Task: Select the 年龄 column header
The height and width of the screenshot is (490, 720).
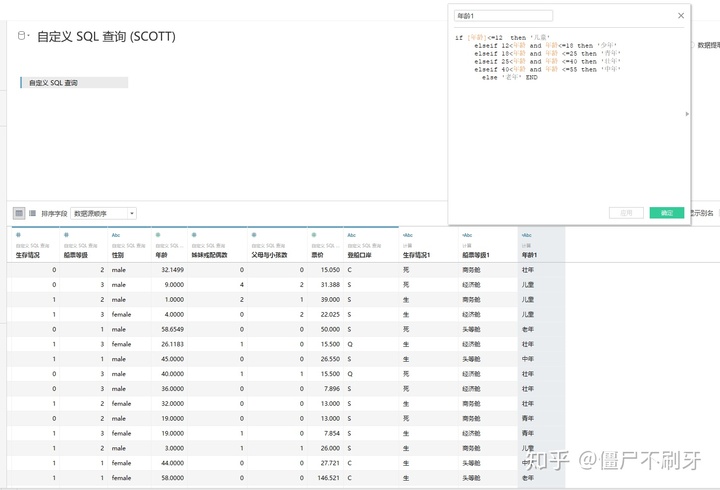Action: pos(161,255)
